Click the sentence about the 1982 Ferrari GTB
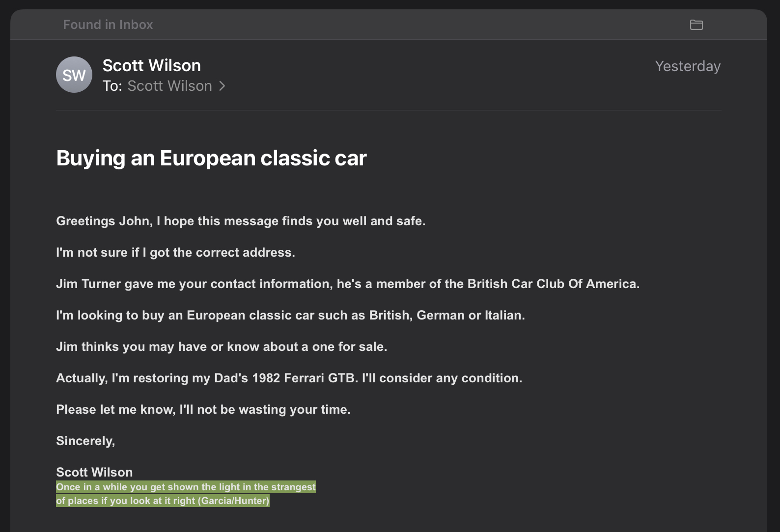Screen dimensions: 780x532 [x=289, y=378]
